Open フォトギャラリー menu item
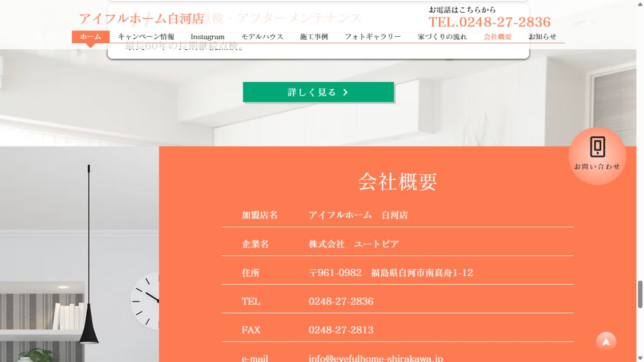Viewport: 644px width, 362px height. coord(373,37)
